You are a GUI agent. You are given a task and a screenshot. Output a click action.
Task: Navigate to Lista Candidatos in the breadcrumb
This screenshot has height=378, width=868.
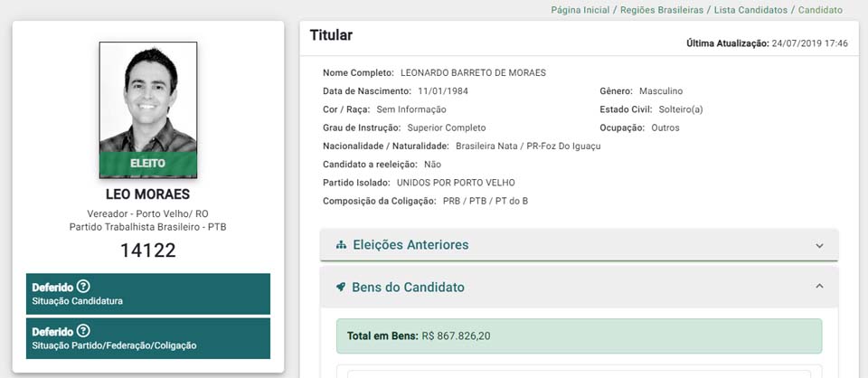point(747,10)
